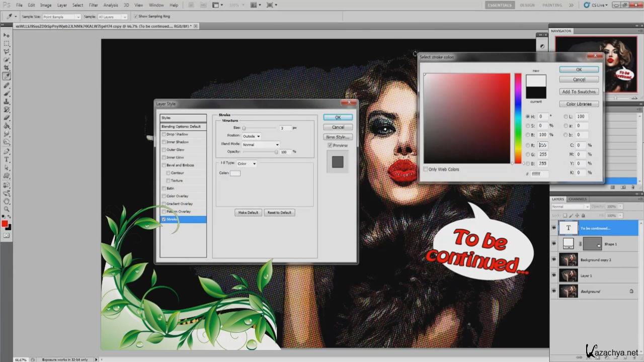Select the Horizontal Type tool
644x362 pixels.
pyautogui.click(x=7, y=159)
